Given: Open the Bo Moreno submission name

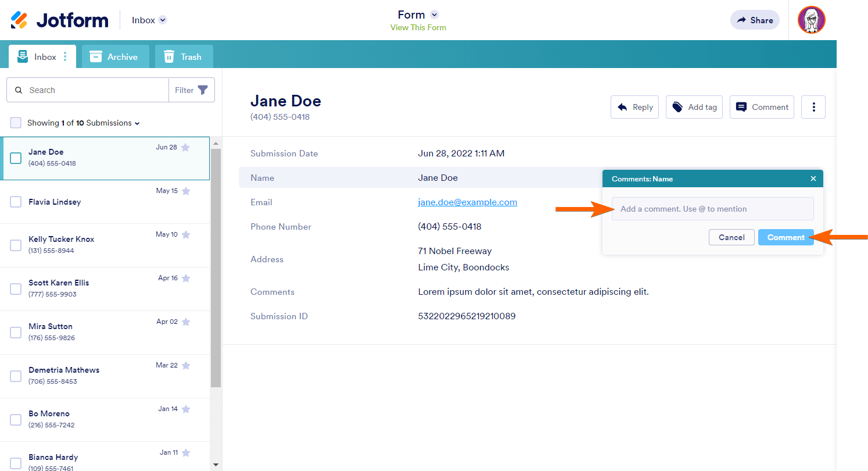Looking at the screenshot, I should (x=49, y=413).
